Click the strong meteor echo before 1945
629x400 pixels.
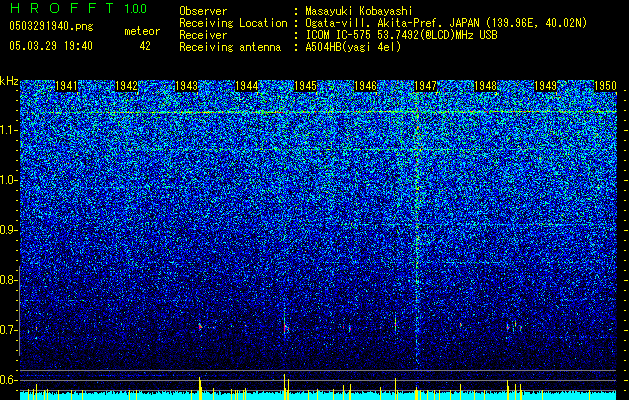click(x=285, y=326)
